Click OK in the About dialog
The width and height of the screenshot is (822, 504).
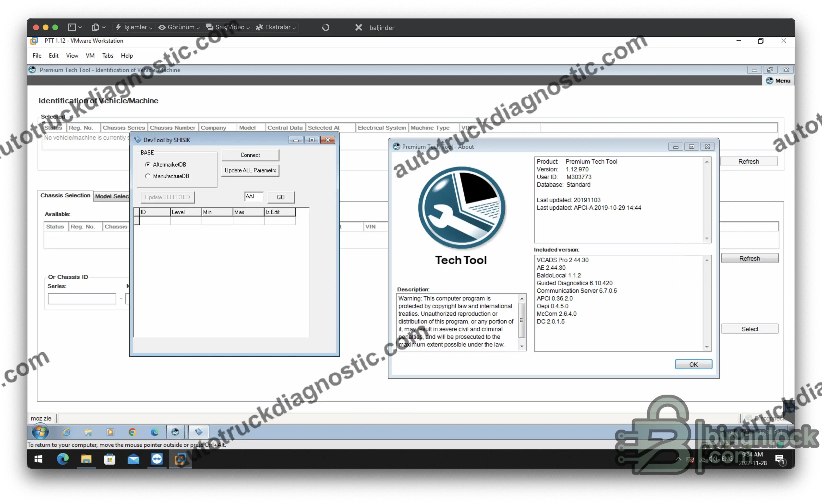[694, 364]
